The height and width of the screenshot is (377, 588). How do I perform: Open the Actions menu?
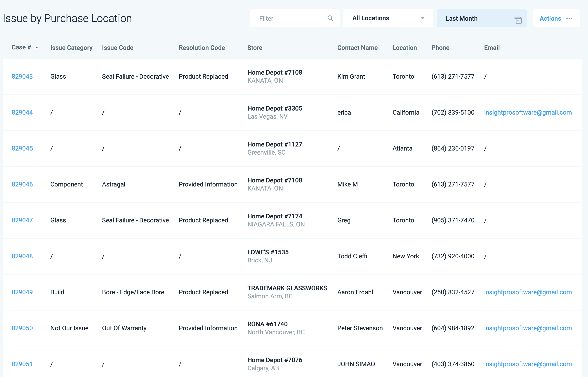pyautogui.click(x=557, y=18)
